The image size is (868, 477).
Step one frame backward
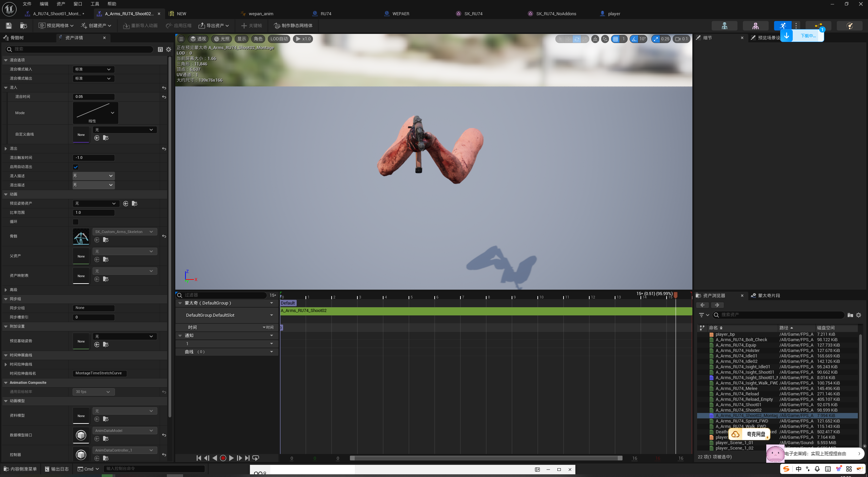point(207,458)
